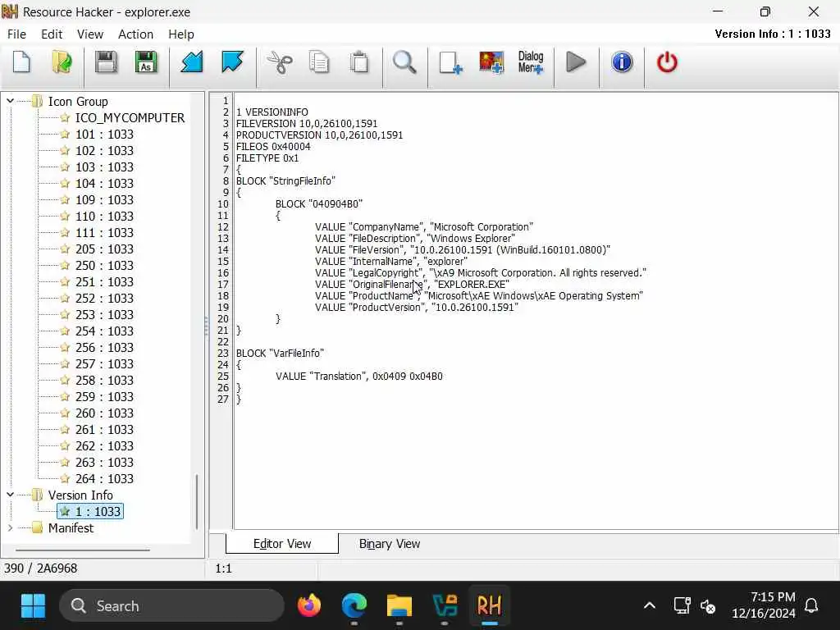
Task: Click the taskbar Search box
Action: pyautogui.click(x=171, y=606)
